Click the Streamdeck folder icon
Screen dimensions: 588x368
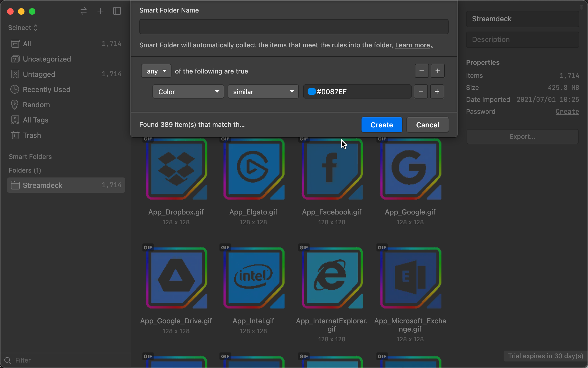coord(15,185)
